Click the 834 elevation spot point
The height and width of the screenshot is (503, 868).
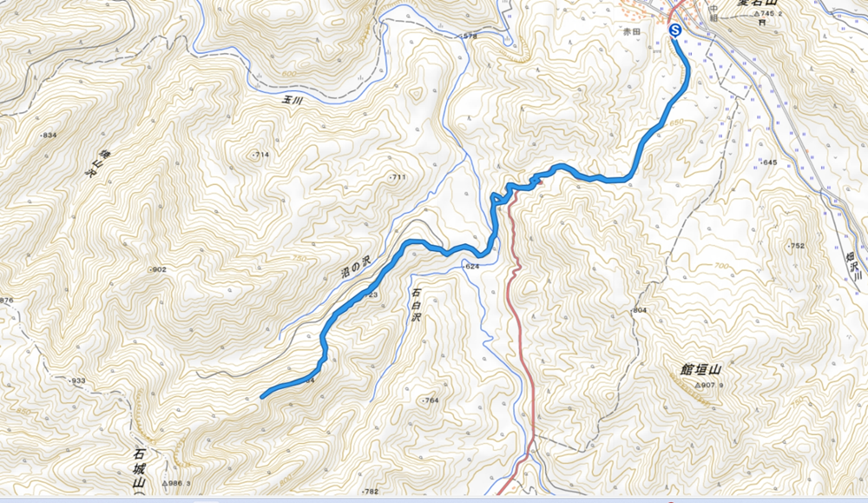(x=42, y=136)
